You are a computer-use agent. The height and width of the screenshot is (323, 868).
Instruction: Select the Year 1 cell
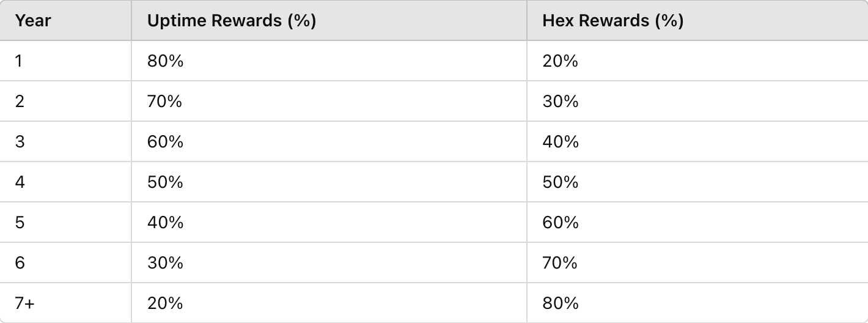19,61
